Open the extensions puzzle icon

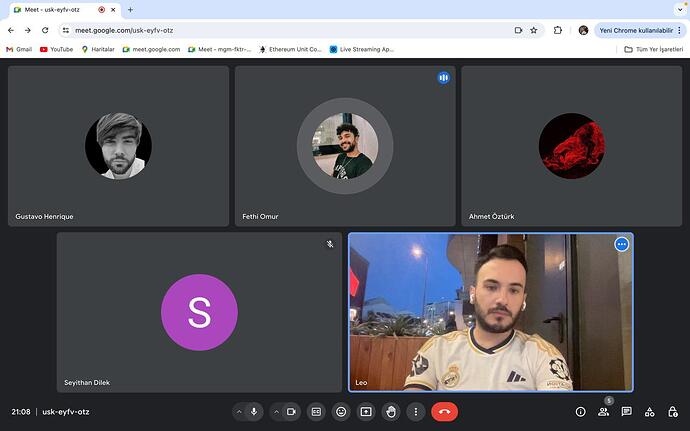(x=558, y=30)
